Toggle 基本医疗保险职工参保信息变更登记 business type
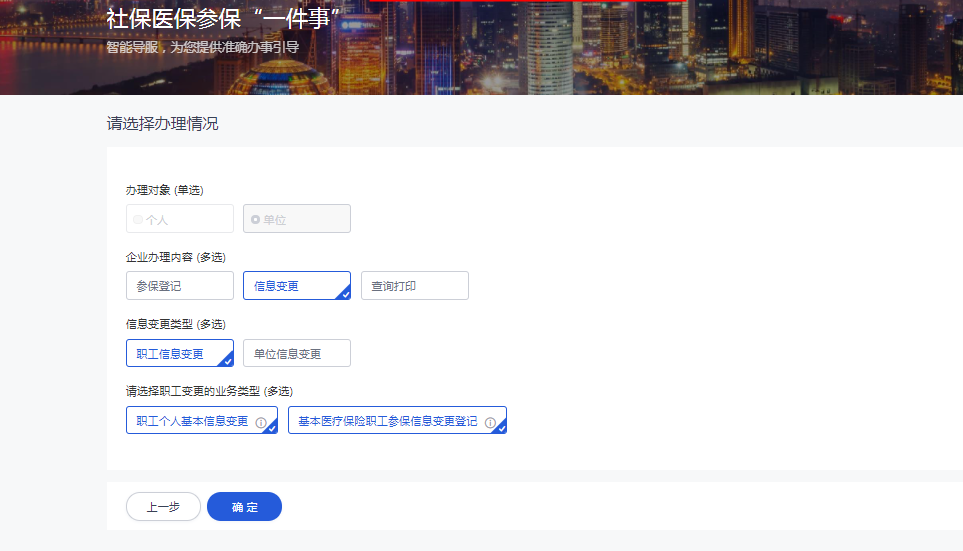This screenshot has height=551, width=963. pos(387,421)
